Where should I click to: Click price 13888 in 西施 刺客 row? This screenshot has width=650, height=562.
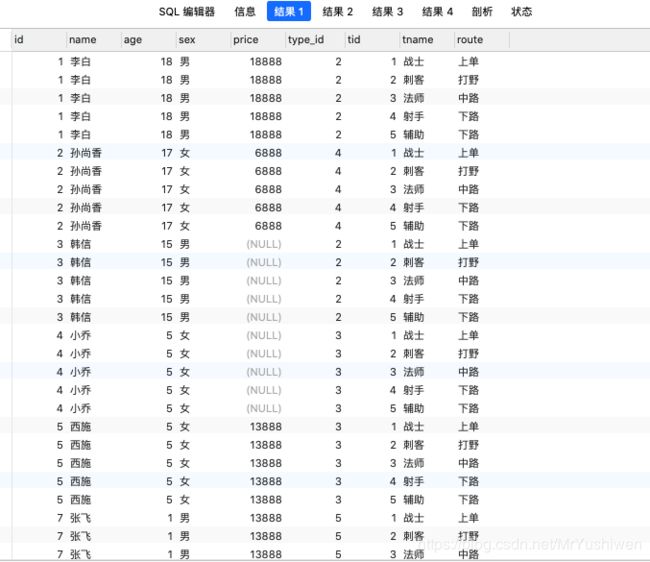[x=266, y=445]
